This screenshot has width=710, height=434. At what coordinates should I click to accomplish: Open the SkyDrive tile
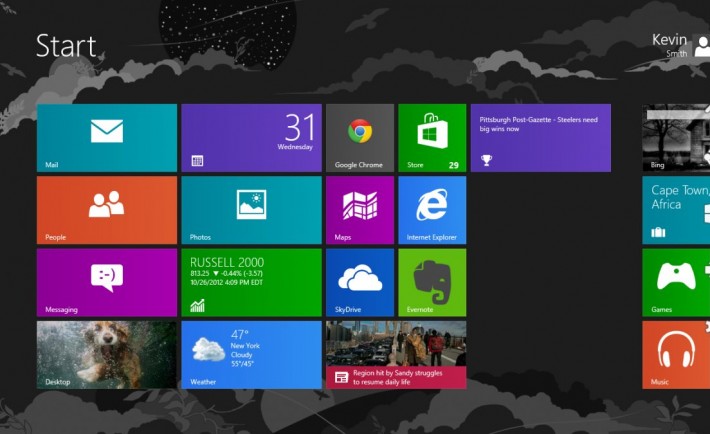(360, 282)
